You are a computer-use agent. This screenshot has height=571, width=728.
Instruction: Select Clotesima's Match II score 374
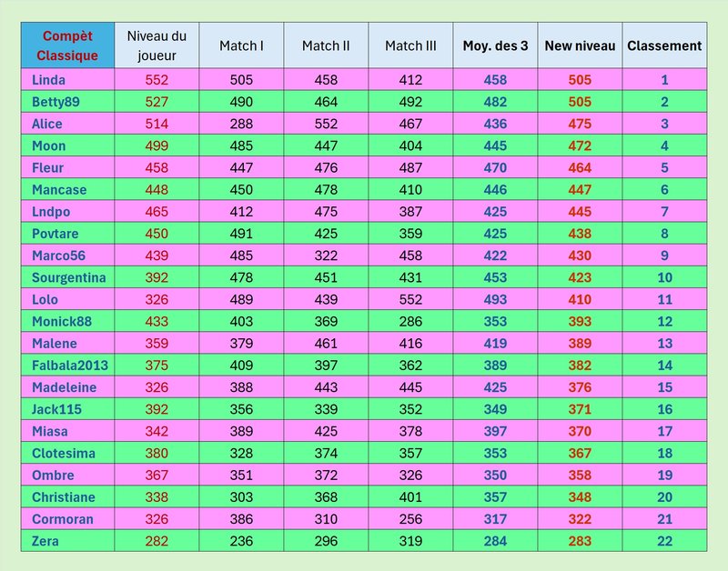(x=326, y=453)
